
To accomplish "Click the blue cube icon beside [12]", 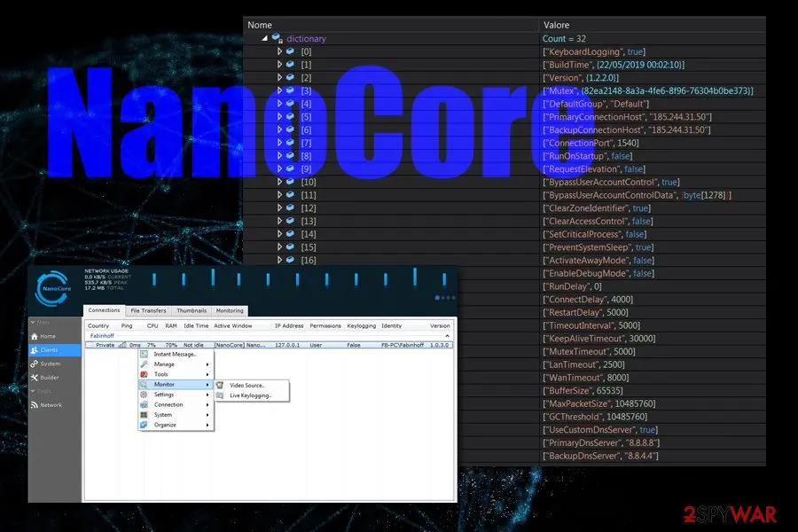I will [290, 207].
